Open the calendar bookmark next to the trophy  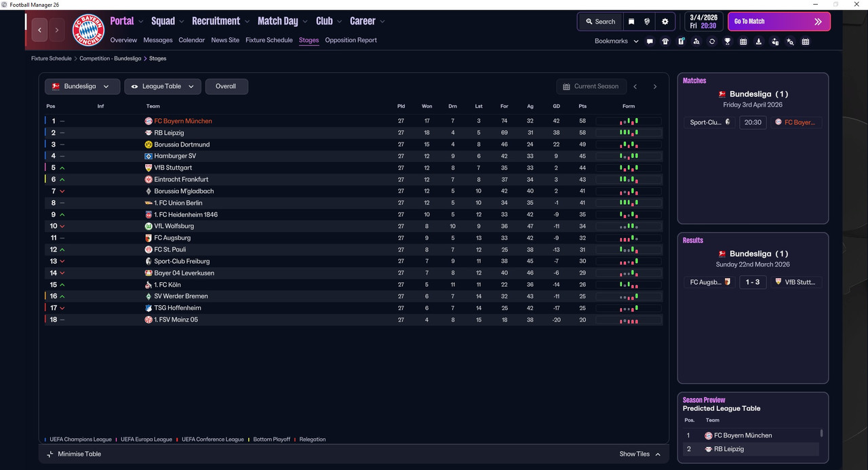coord(743,41)
